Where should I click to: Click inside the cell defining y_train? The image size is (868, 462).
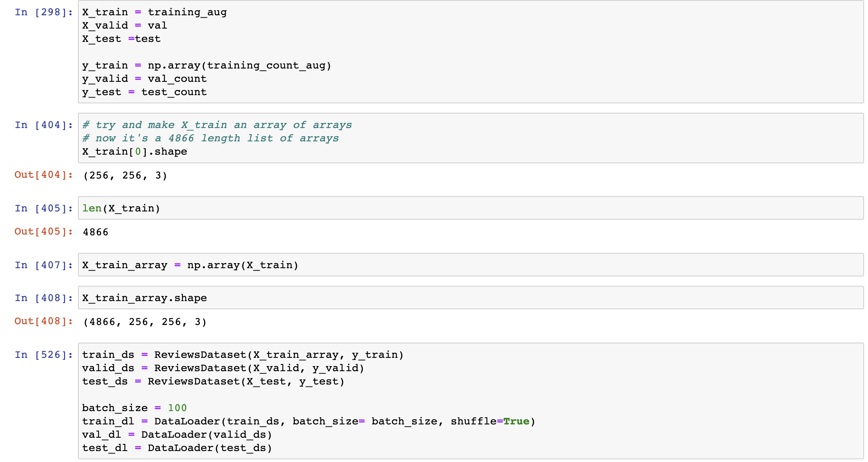click(x=207, y=65)
